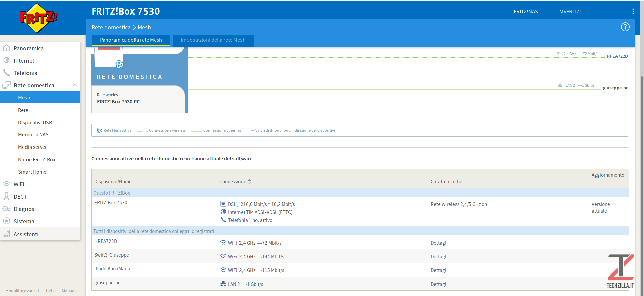Viewport: 644px width, 296px height.
Task: Open Memoria NAS submenu item
Action: click(33, 134)
